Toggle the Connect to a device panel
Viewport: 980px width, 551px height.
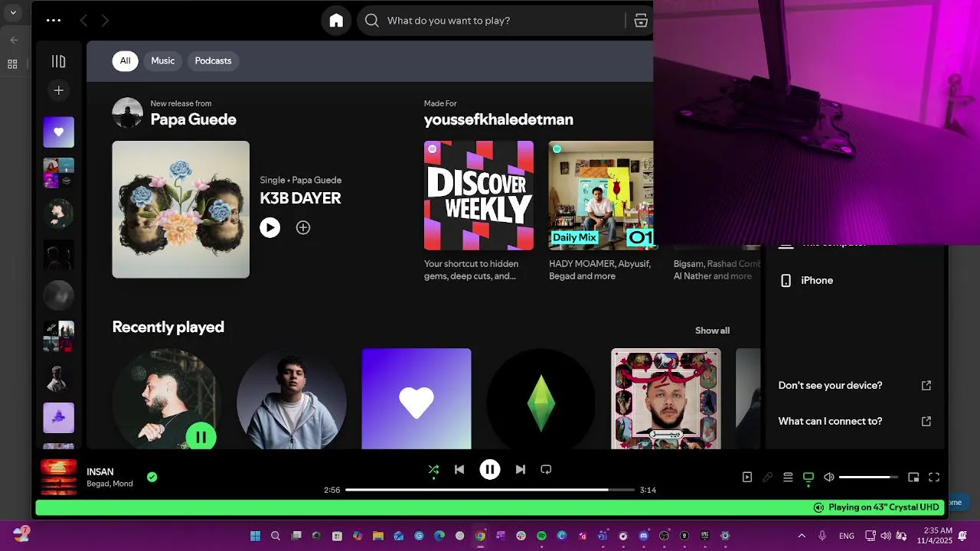click(x=808, y=478)
